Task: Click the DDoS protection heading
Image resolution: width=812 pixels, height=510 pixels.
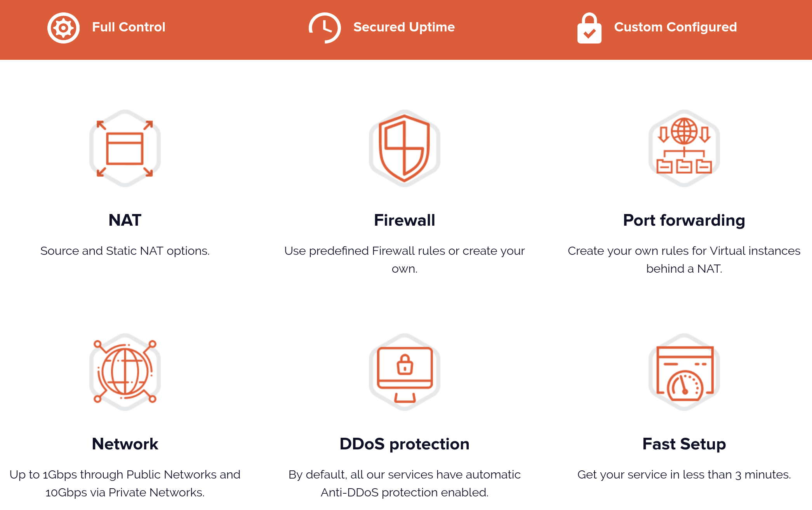Action: (405, 444)
